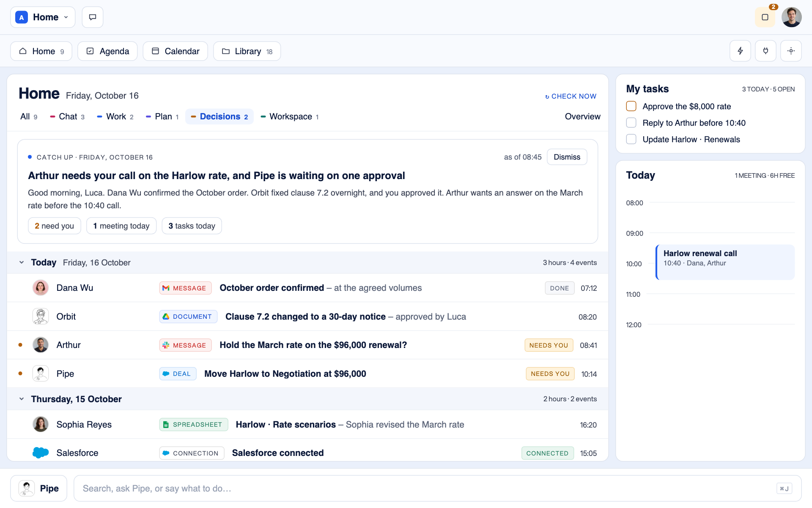Collapse the Thursday, 15 October section
This screenshot has height=508, width=812.
22,399
